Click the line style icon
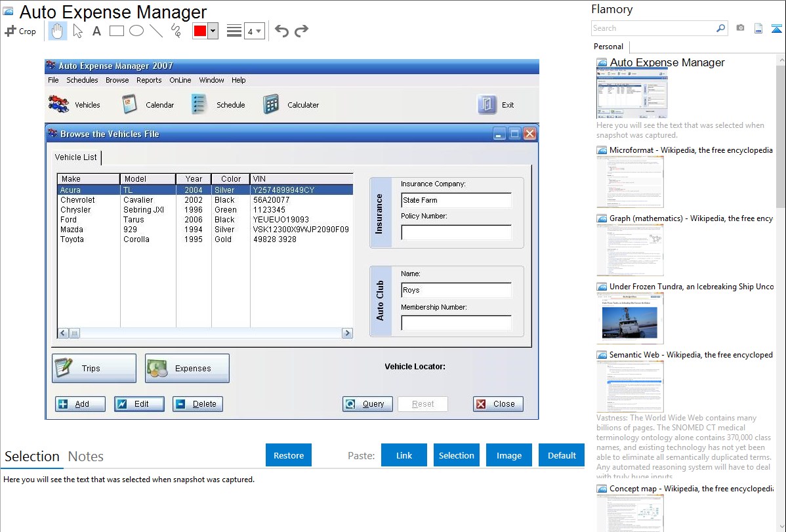The width and height of the screenshot is (786, 532). pos(234,31)
